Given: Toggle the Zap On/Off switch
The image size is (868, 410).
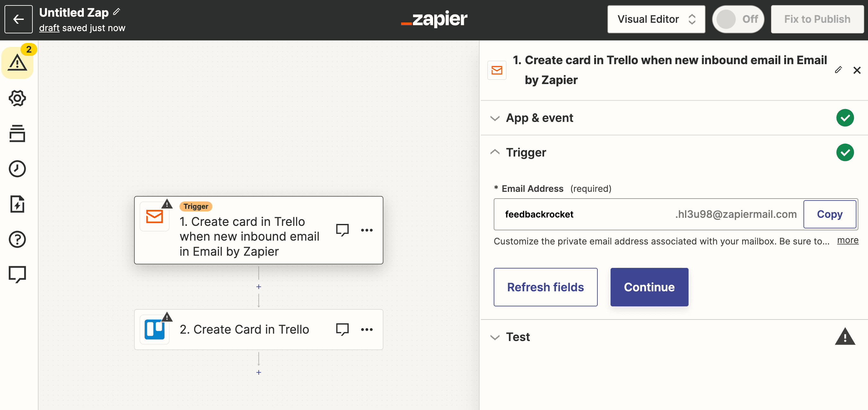Looking at the screenshot, I should [x=738, y=19].
